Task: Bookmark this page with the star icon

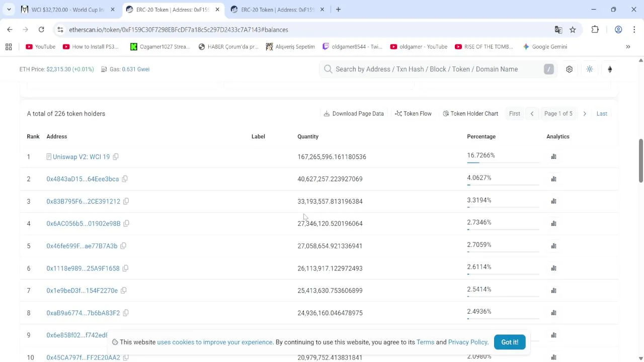Action: click(573, 30)
